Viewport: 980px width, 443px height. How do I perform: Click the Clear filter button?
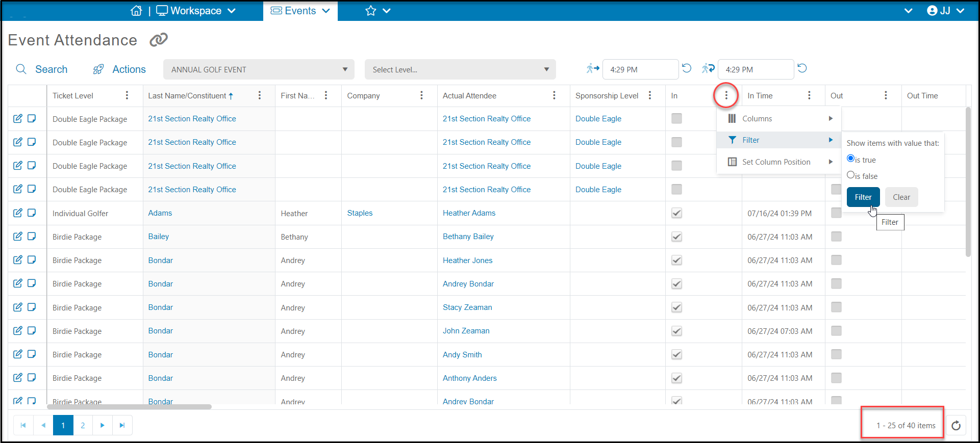tap(901, 197)
